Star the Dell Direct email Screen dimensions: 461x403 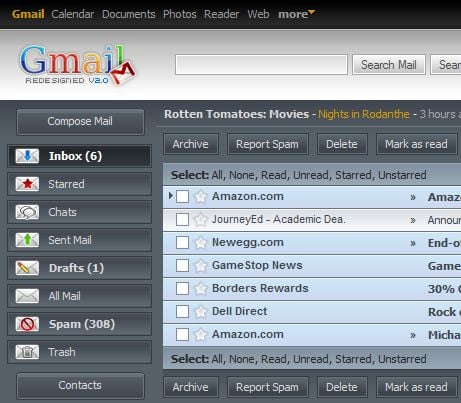pos(201,312)
